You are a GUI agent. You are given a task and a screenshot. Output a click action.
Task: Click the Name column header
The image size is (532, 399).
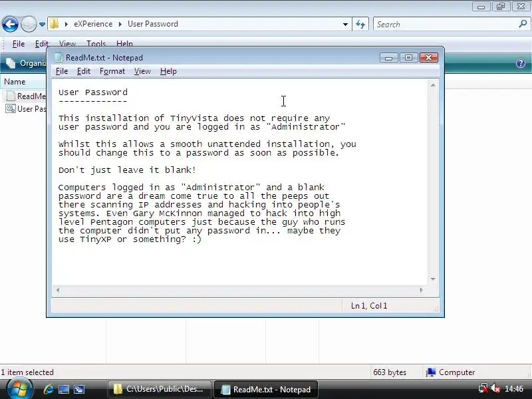tap(15, 82)
